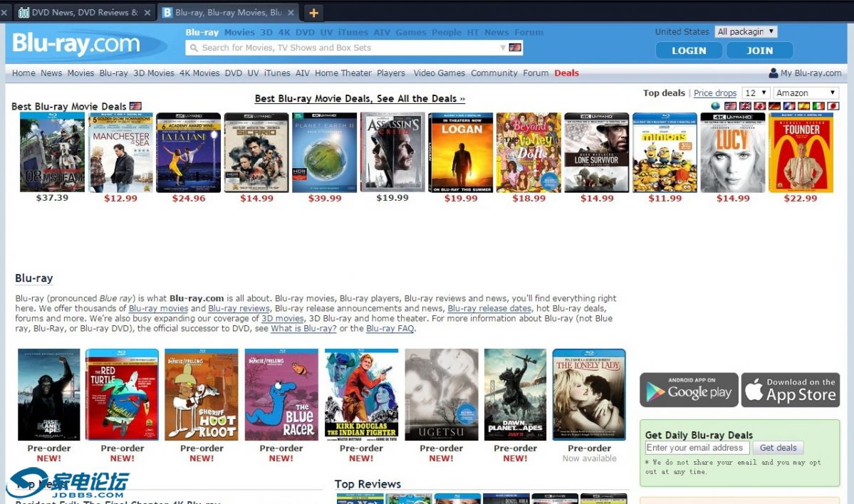Open a new browser tab with plus icon
Image resolution: width=854 pixels, height=504 pixels.
click(313, 13)
